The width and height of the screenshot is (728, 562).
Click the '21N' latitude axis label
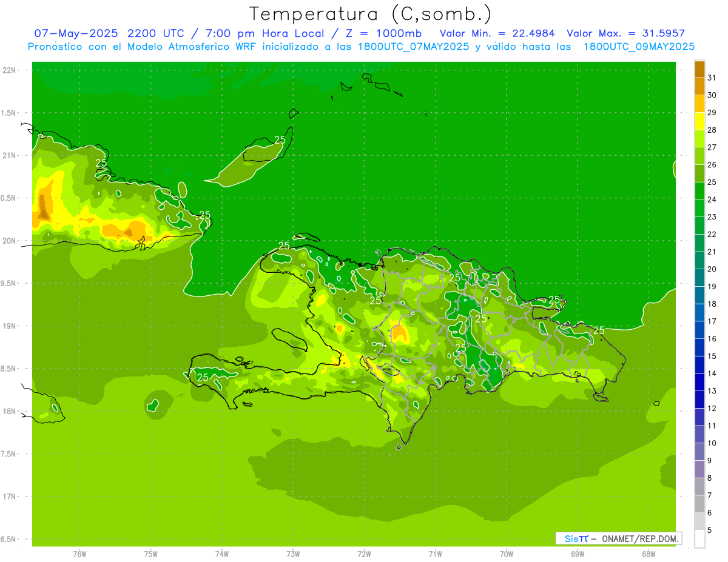(9, 155)
